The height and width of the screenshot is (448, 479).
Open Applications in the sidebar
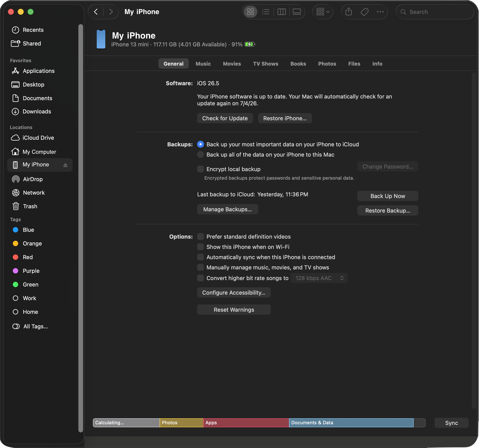40,71
